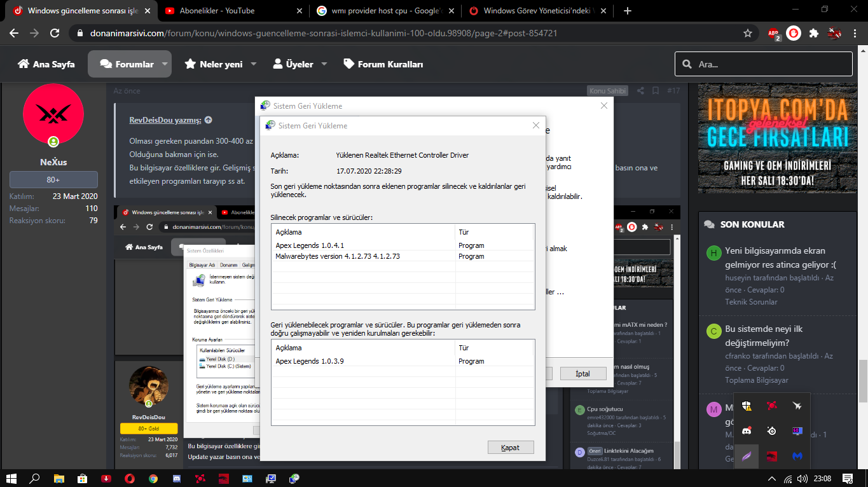Click the 'SON KONULAR' sidebar heading
The image size is (868, 487).
752,224
